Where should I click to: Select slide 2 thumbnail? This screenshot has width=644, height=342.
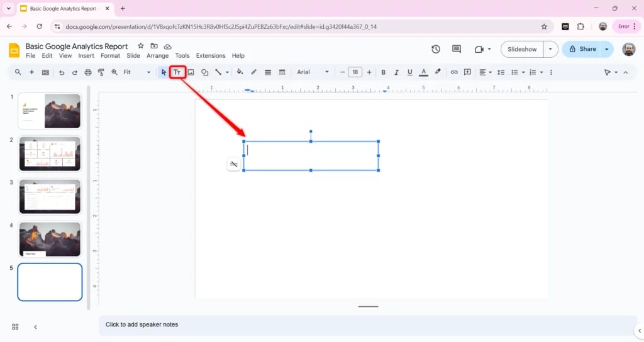pyautogui.click(x=50, y=154)
